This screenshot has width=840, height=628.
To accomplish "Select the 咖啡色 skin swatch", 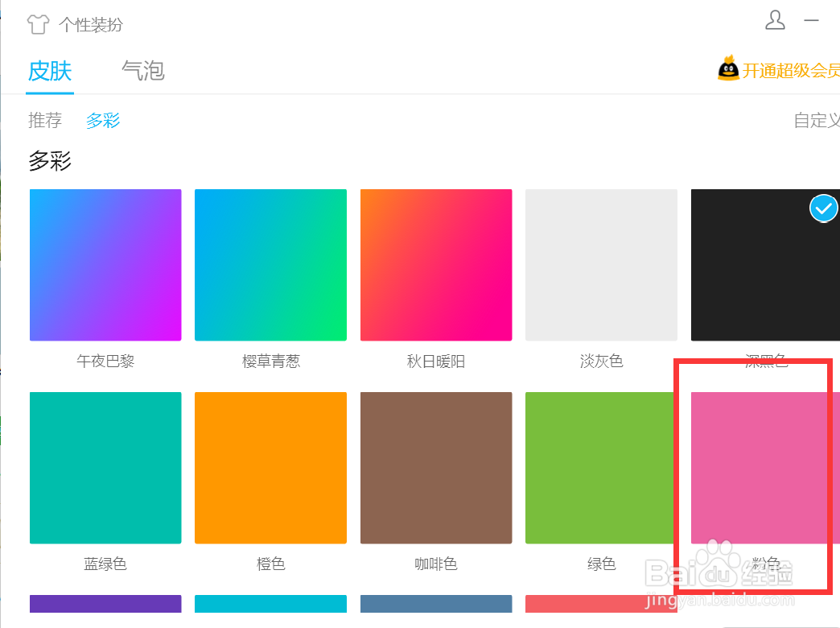I will click(x=436, y=468).
